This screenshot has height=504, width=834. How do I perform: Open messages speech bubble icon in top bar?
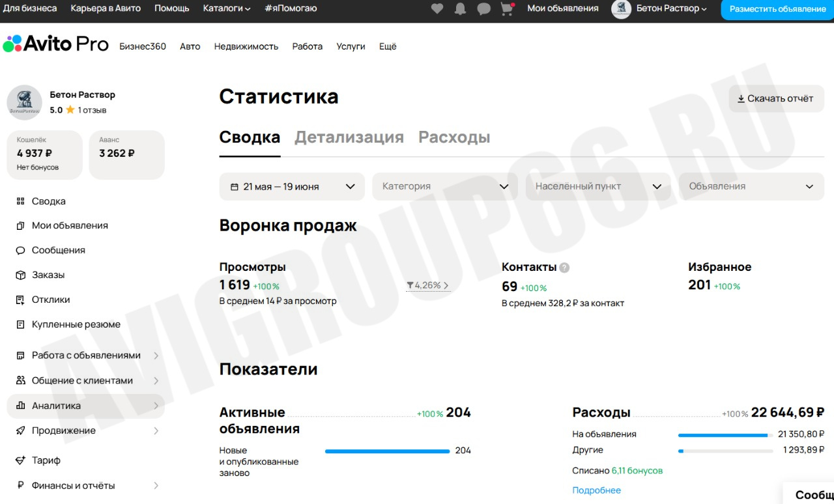tap(483, 8)
